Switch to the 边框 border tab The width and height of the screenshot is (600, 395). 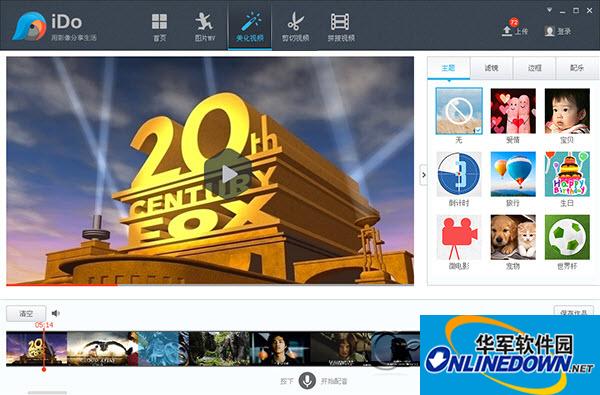(535, 68)
